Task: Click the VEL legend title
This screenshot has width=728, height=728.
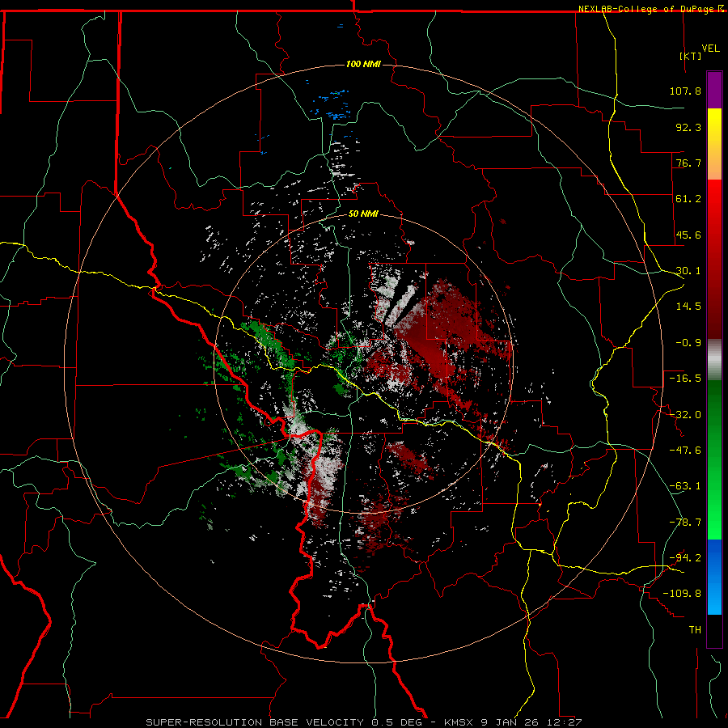Action: pyautogui.click(x=710, y=49)
